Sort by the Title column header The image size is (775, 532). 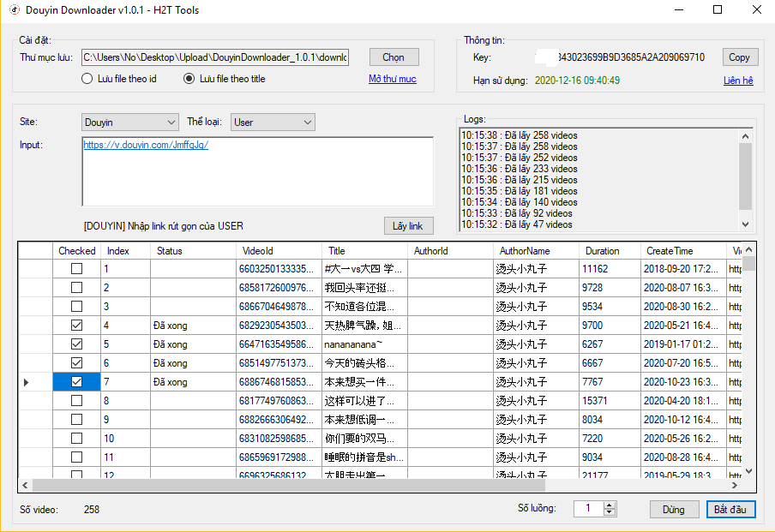pos(364,251)
